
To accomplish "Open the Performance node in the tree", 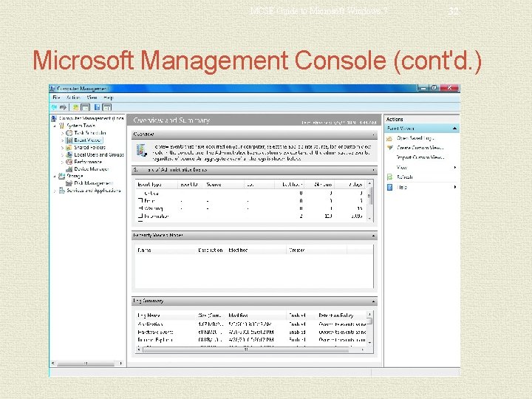I will (x=88, y=162).
